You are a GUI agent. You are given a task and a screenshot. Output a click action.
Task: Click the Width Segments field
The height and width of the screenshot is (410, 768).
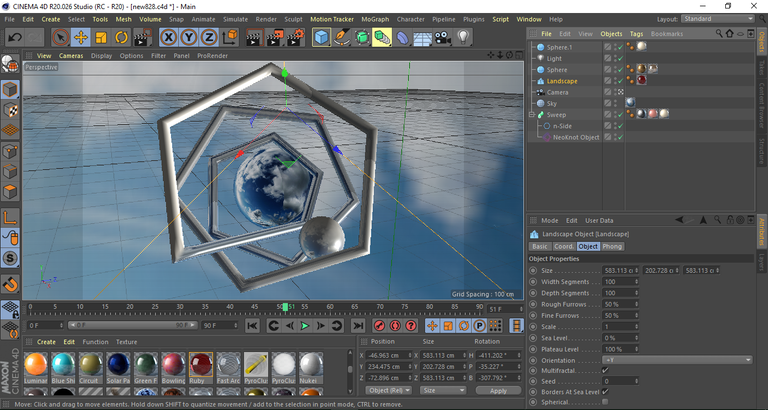click(x=620, y=282)
